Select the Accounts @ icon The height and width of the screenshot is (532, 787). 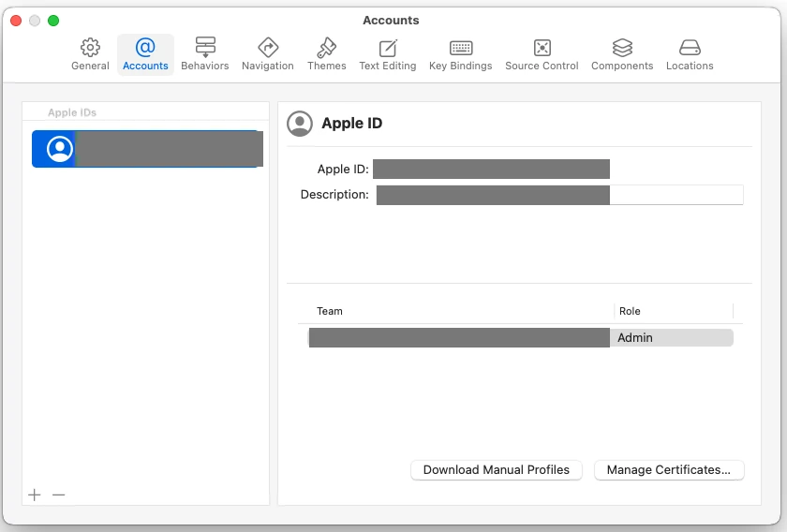145,47
